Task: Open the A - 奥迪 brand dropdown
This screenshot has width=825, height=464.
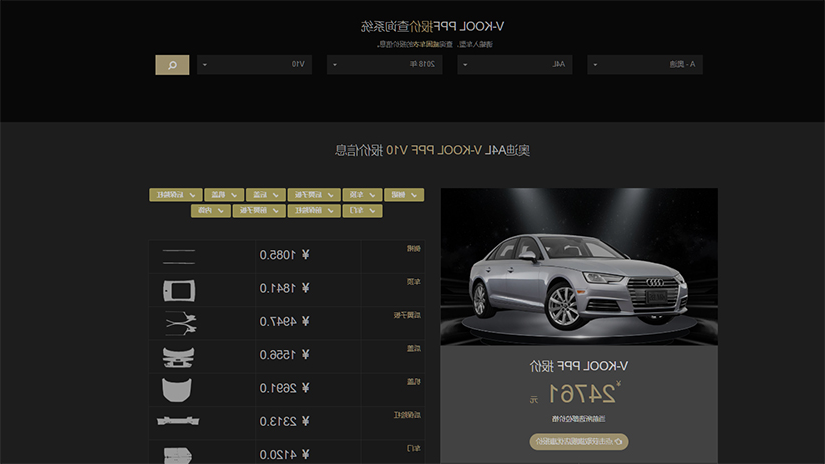Action: pos(645,65)
